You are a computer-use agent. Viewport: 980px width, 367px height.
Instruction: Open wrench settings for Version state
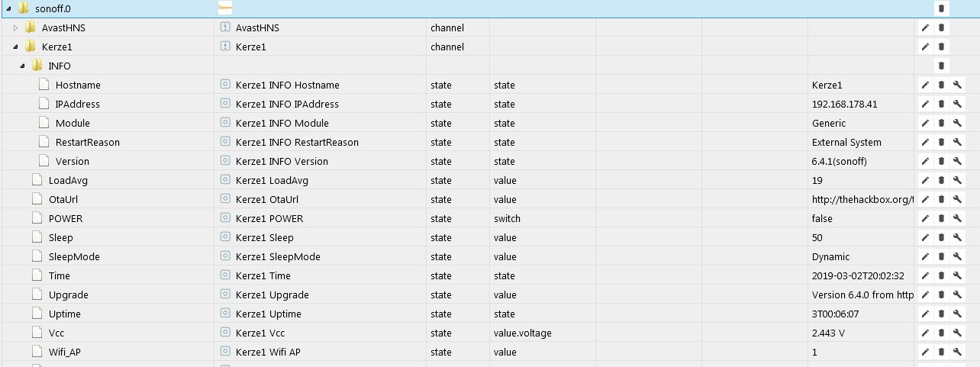[x=957, y=161]
